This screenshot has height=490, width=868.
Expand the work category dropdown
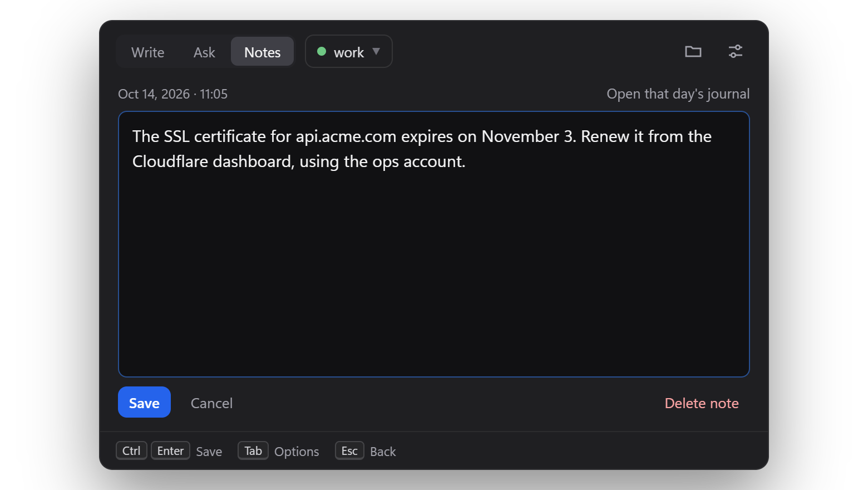pyautogui.click(x=349, y=52)
